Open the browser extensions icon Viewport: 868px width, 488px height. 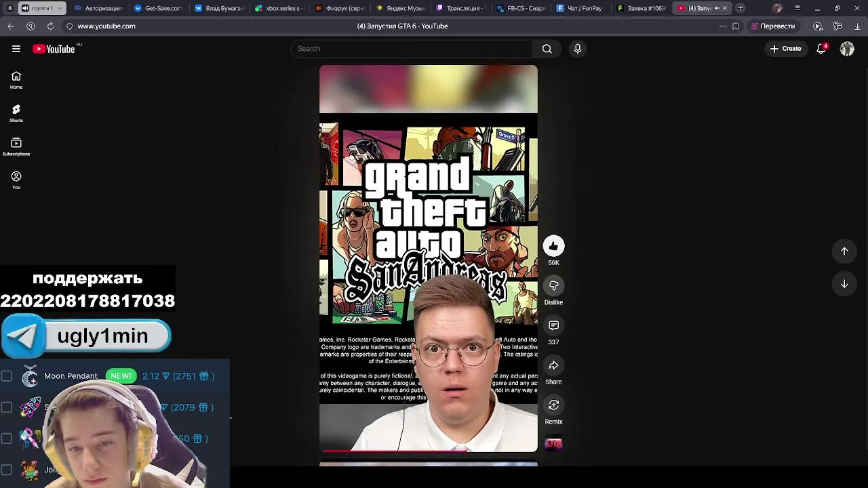point(837,26)
